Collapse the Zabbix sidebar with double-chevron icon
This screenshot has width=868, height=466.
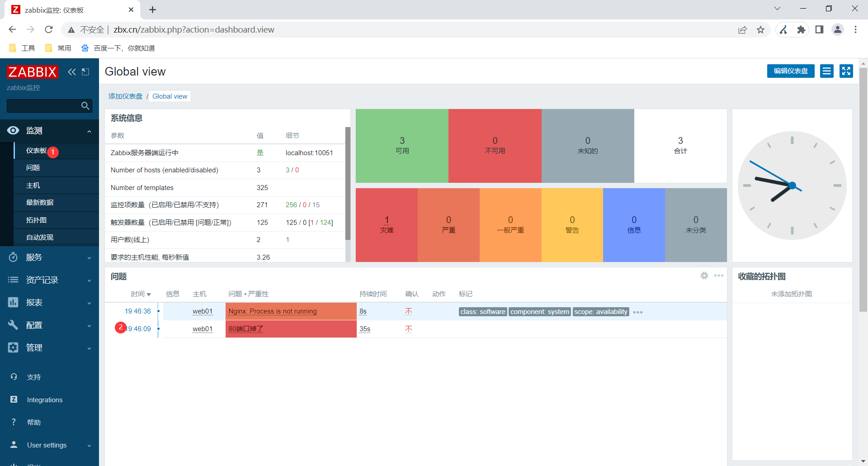tap(72, 71)
